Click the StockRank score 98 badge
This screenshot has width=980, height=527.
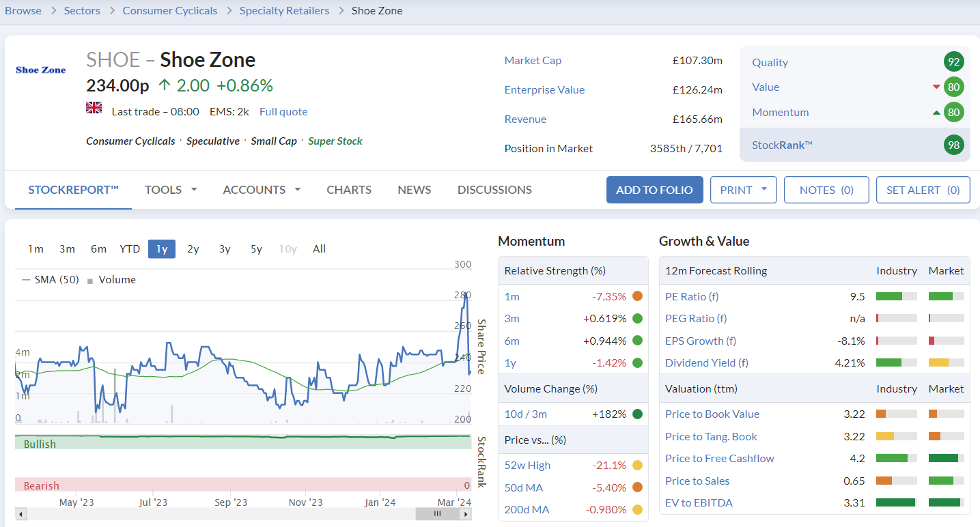[954, 145]
